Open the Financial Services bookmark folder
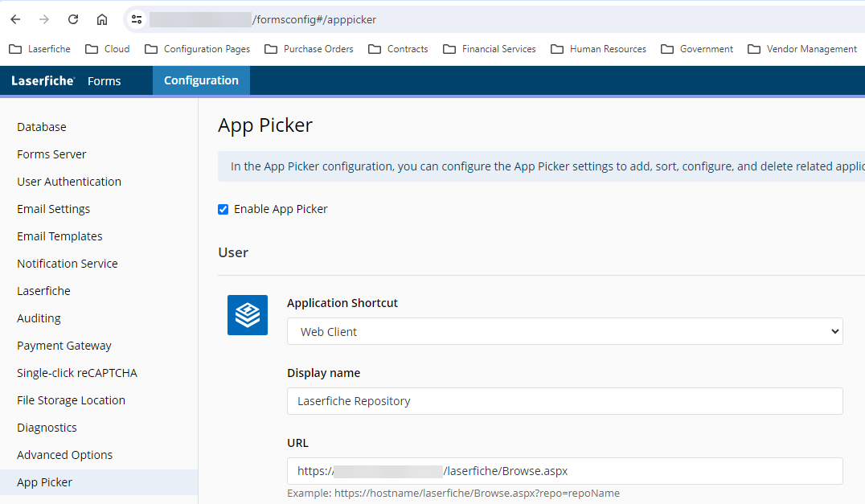 [x=490, y=49]
